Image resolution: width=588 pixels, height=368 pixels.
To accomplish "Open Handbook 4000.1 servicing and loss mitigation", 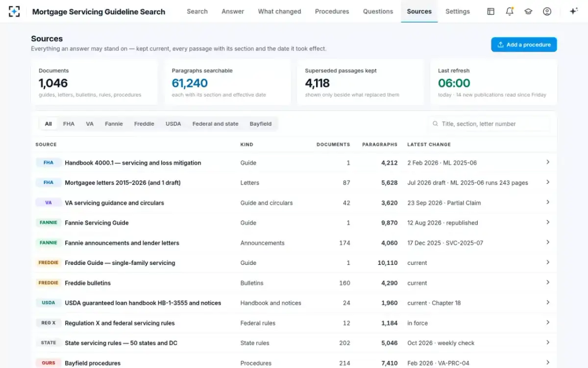I will pos(133,162).
